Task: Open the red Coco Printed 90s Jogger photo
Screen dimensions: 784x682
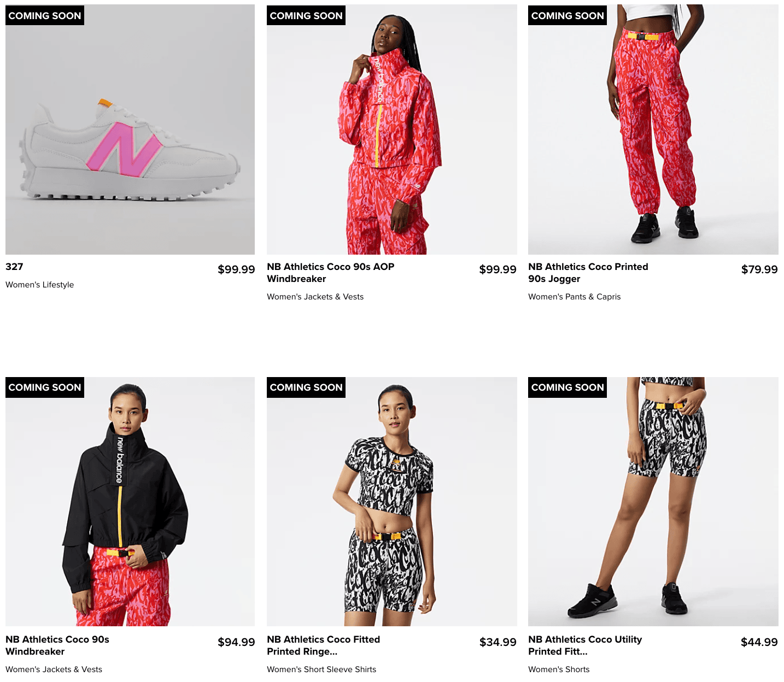Action: click(653, 130)
